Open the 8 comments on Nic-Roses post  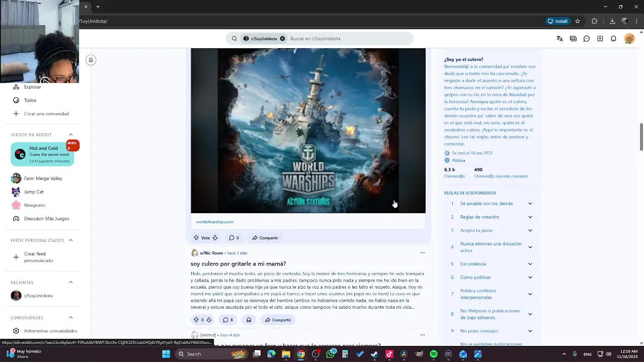coord(228,320)
